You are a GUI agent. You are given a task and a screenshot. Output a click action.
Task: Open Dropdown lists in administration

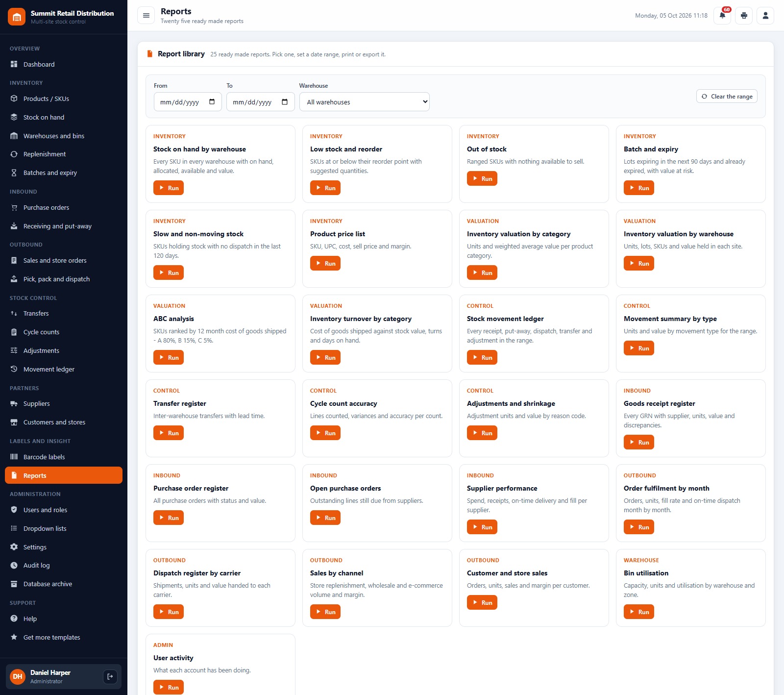coord(64,528)
